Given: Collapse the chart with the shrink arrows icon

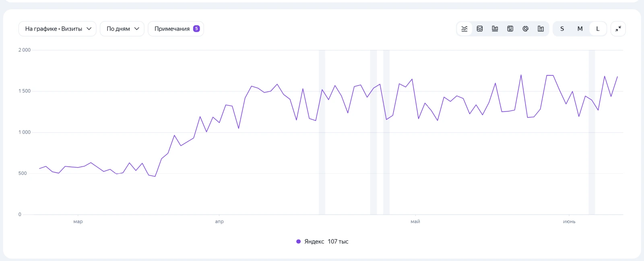Looking at the screenshot, I should pos(618,29).
